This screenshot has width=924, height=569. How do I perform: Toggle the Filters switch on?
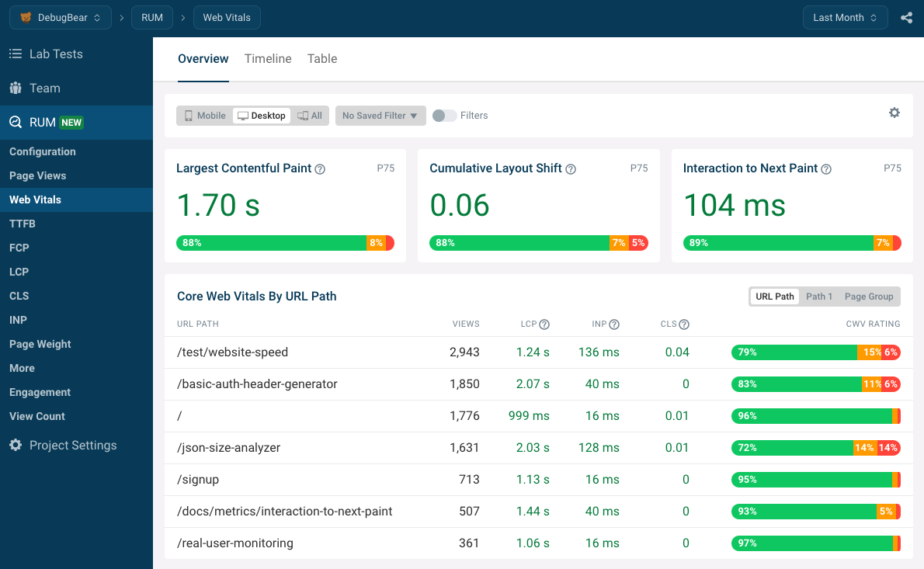tap(443, 115)
